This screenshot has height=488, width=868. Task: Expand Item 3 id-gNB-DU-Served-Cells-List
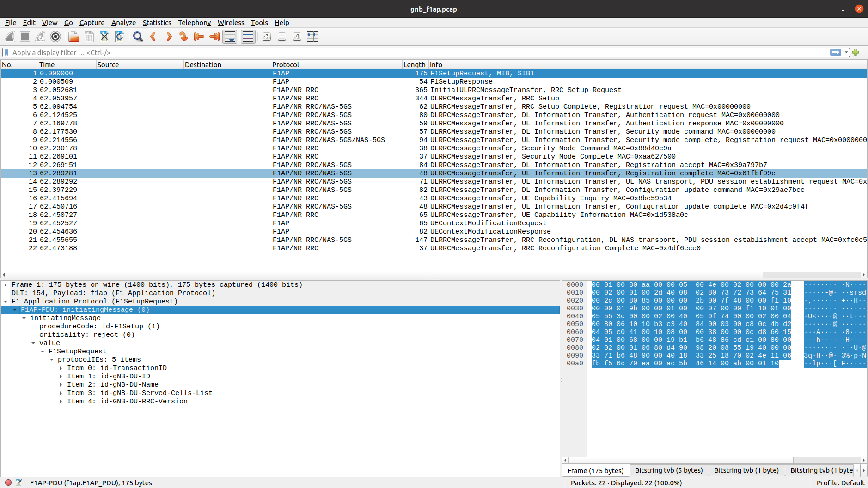click(x=61, y=393)
